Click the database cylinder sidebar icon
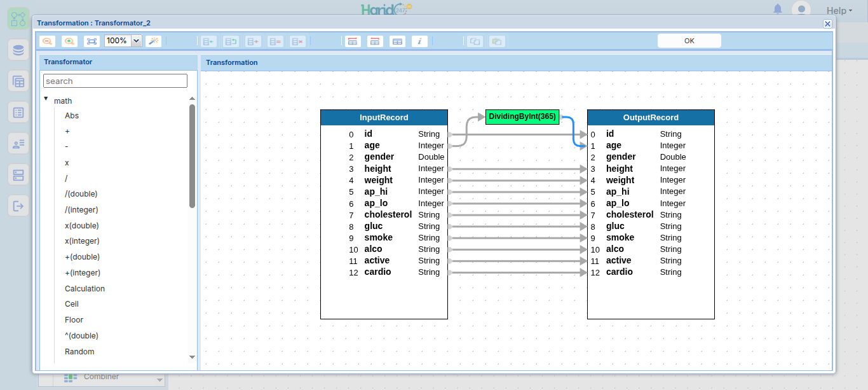 (18, 50)
